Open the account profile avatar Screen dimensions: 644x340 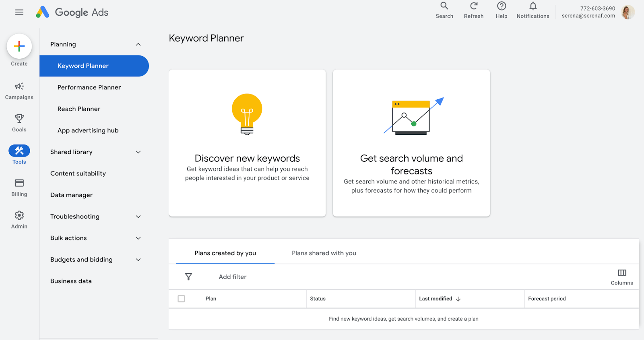coord(628,12)
